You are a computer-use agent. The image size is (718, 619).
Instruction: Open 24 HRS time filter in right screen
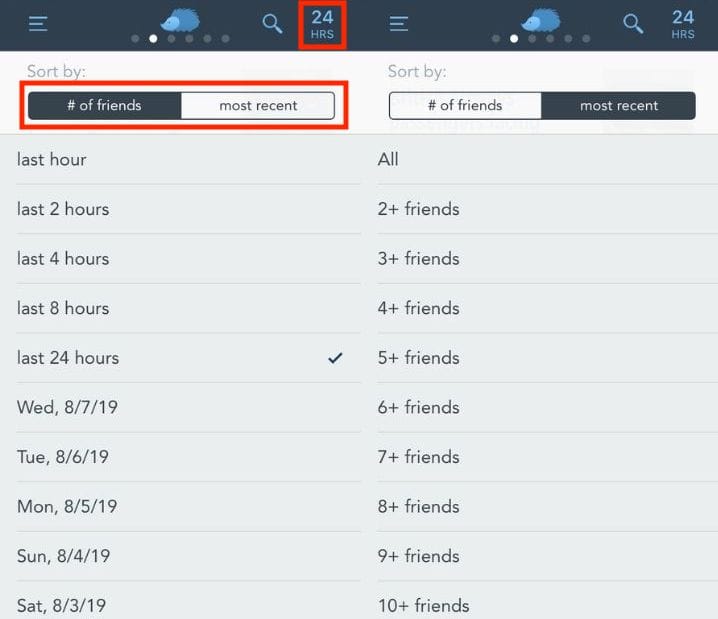683,25
